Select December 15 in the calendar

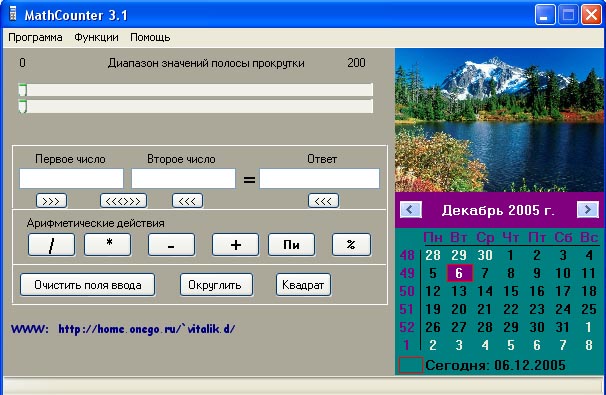[x=511, y=291]
